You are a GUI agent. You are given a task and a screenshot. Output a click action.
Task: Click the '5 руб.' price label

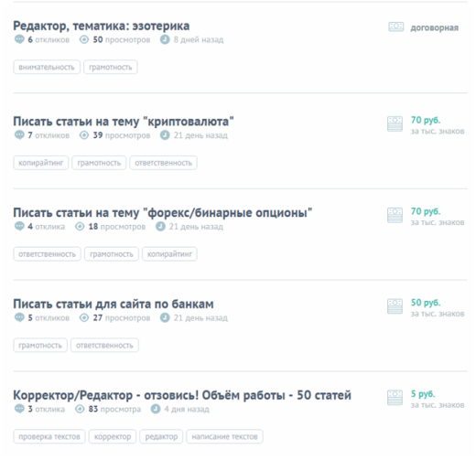click(x=423, y=394)
